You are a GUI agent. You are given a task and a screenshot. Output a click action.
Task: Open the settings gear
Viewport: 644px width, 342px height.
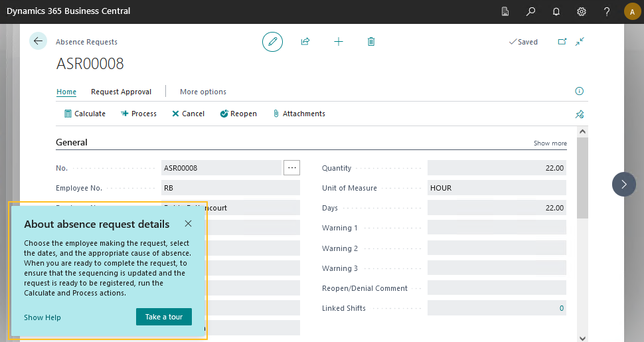coord(582,11)
